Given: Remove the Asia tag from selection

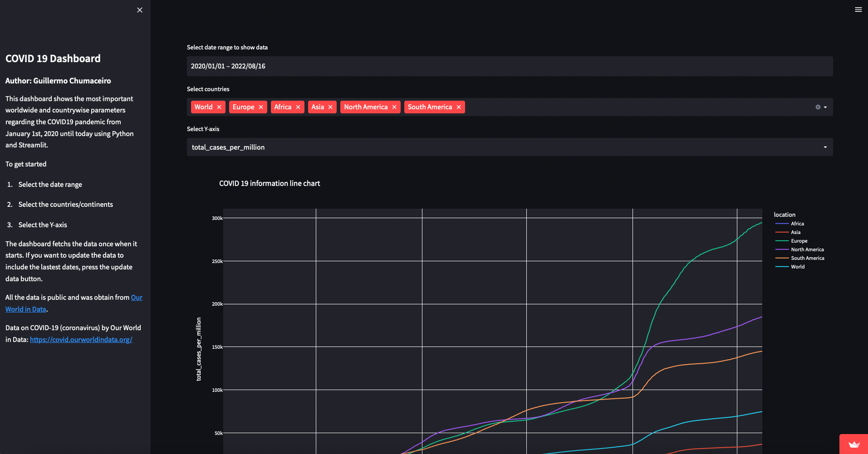Looking at the screenshot, I should pyautogui.click(x=330, y=107).
